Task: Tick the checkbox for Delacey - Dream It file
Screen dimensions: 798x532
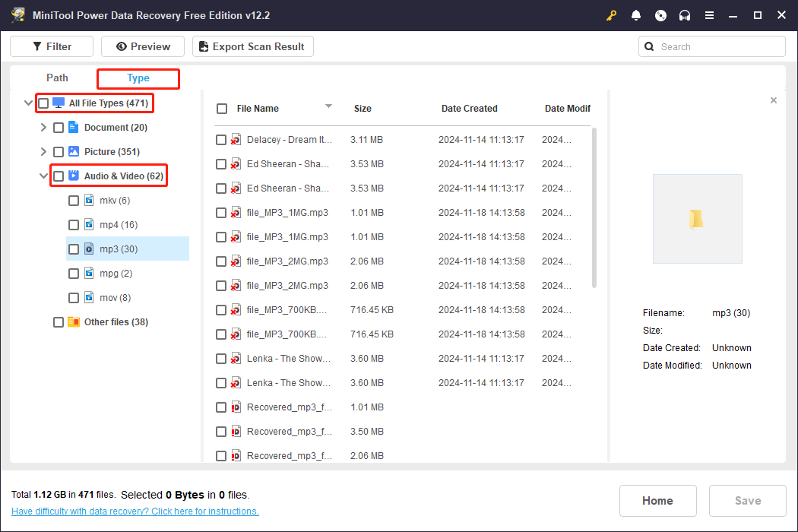Action: (x=221, y=140)
